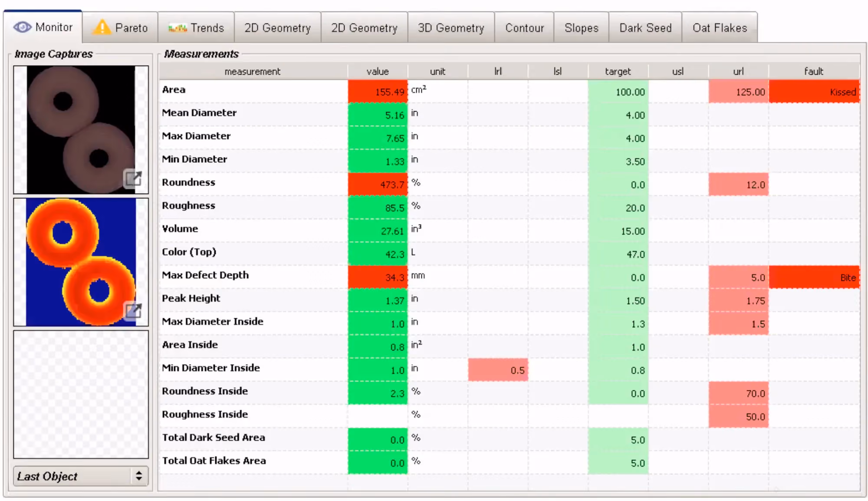Select the Volume row label
Screen dimensions: 868x501
180,229
